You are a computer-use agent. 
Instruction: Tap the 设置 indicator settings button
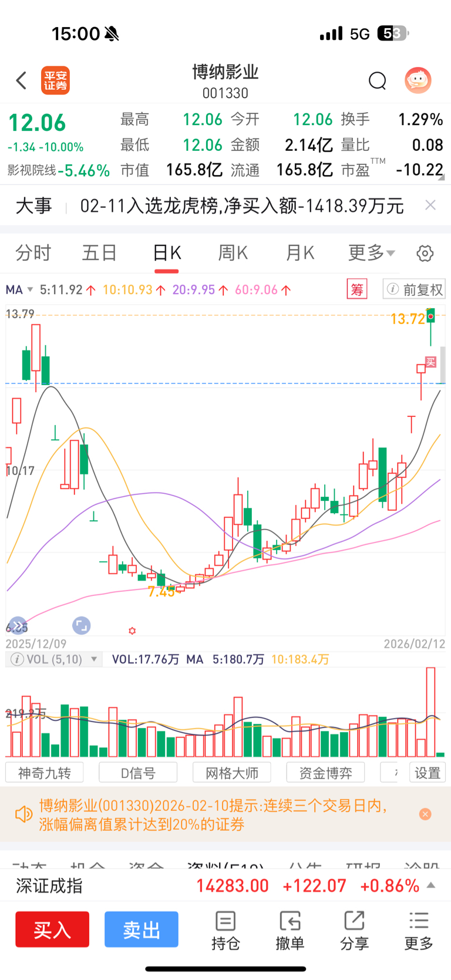[428, 773]
